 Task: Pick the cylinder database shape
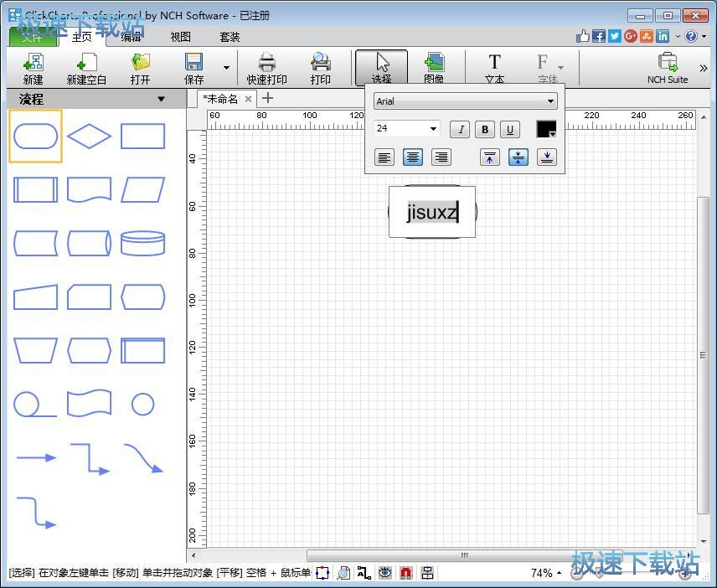point(142,243)
